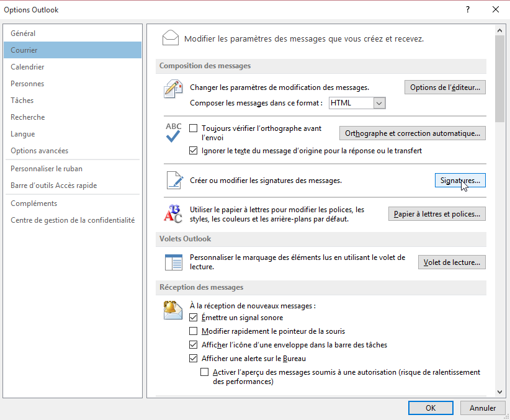Enable Activer l'aperçu des messages soumis checkbox
Screen dimensions: 510x420
204,372
